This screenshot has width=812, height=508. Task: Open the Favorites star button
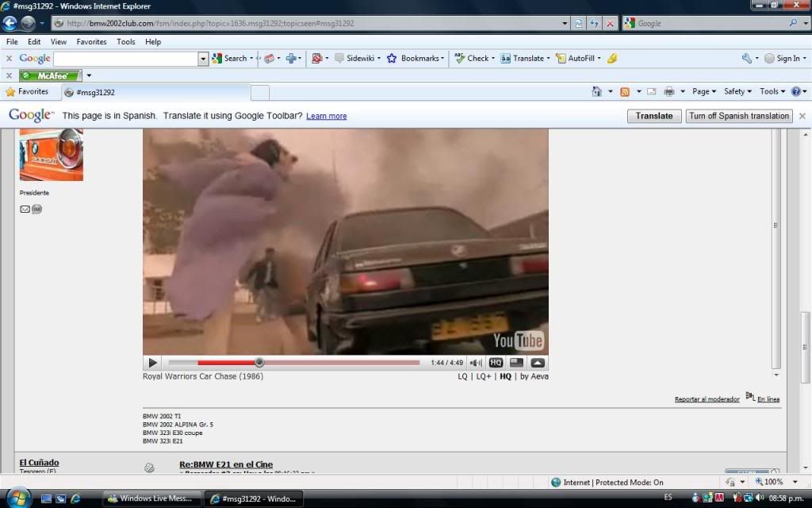click(x=27, y=92)
